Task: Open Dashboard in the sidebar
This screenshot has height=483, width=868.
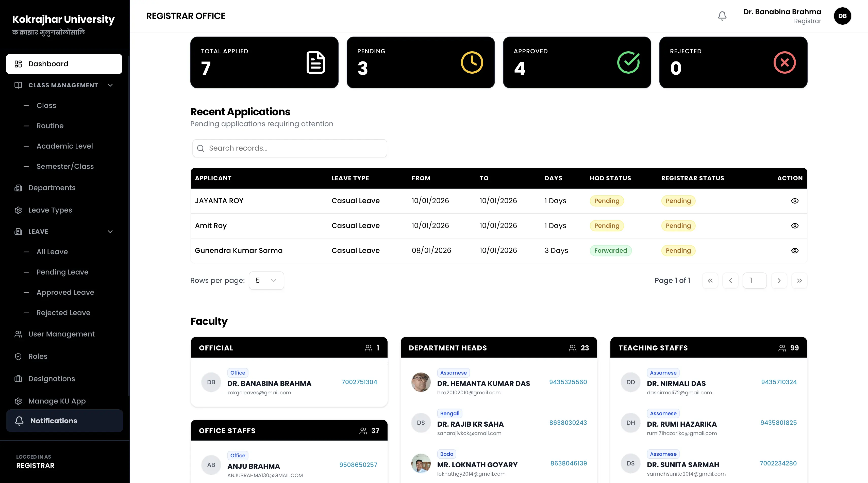Action: (64, 64)
